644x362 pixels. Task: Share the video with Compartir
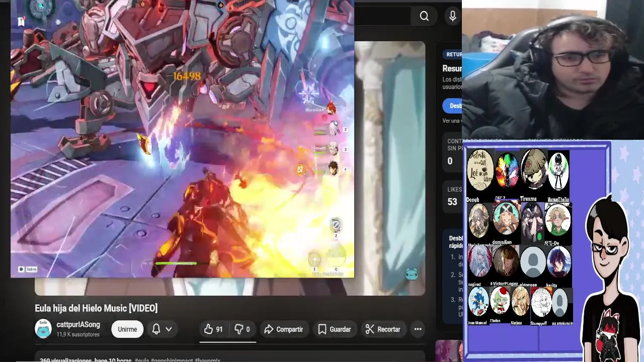pos(284,329)
